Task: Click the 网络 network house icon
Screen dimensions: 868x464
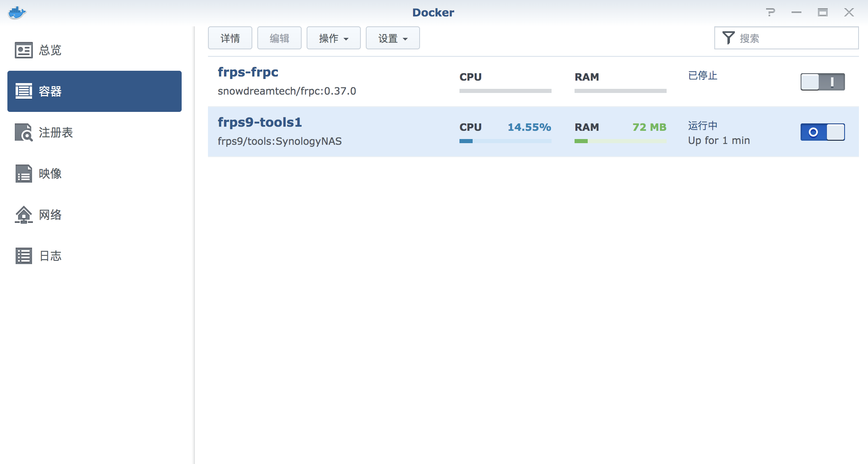Action: click(23, 215)
